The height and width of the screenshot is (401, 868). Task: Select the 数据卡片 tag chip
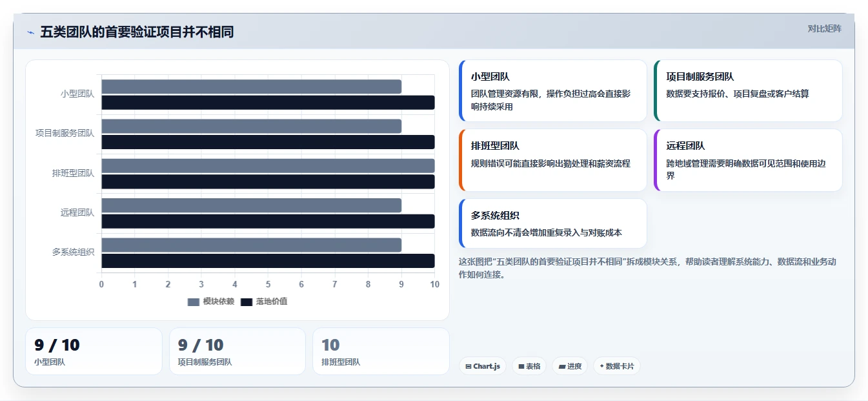click(616, 366)
